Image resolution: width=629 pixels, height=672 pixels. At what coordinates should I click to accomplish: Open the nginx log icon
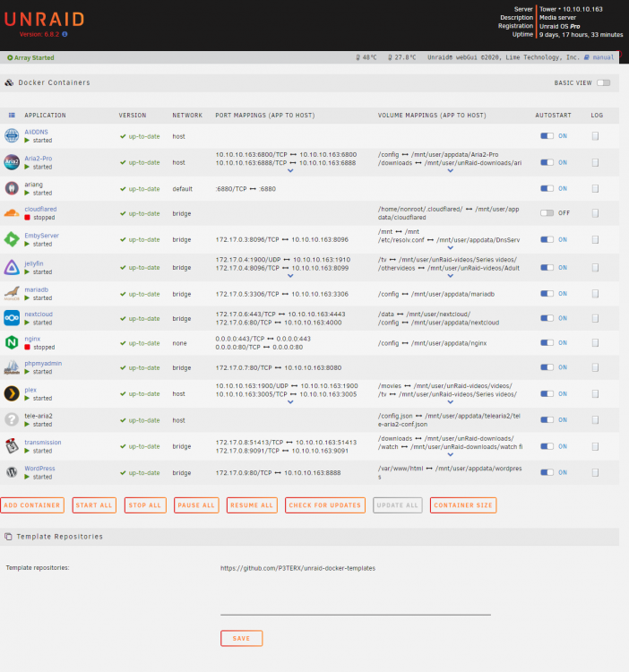(595, 343)
